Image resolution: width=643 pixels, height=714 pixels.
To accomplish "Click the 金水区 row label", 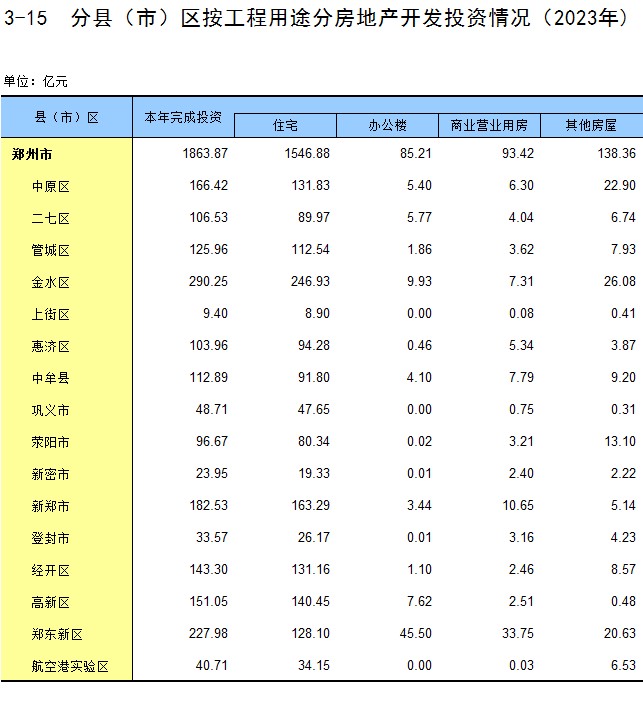I will 50,282.
